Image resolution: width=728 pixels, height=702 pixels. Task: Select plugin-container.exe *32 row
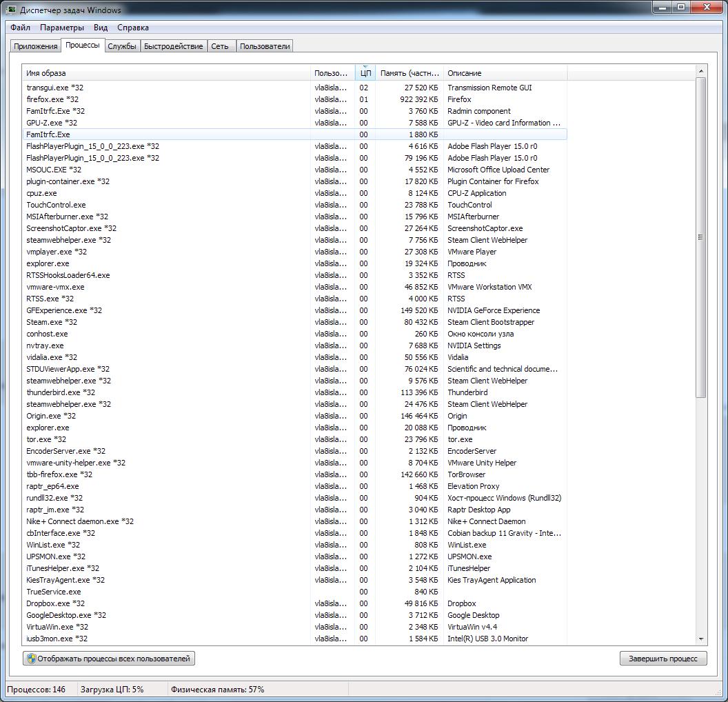click(295, 181)
